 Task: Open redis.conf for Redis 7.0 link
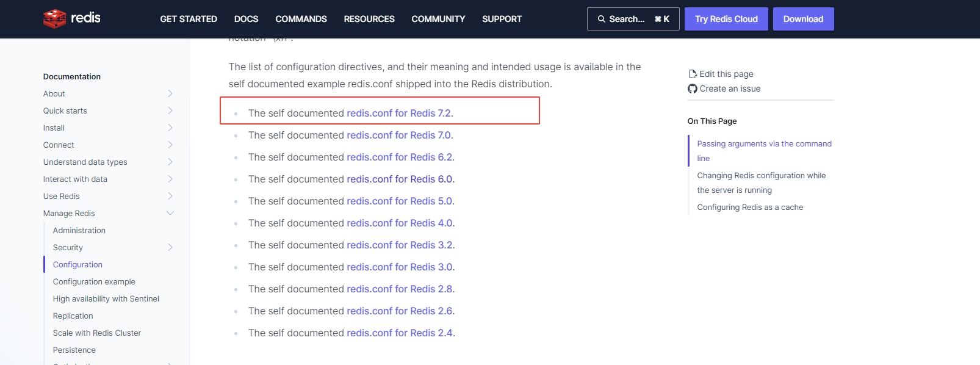pos(399,135)
